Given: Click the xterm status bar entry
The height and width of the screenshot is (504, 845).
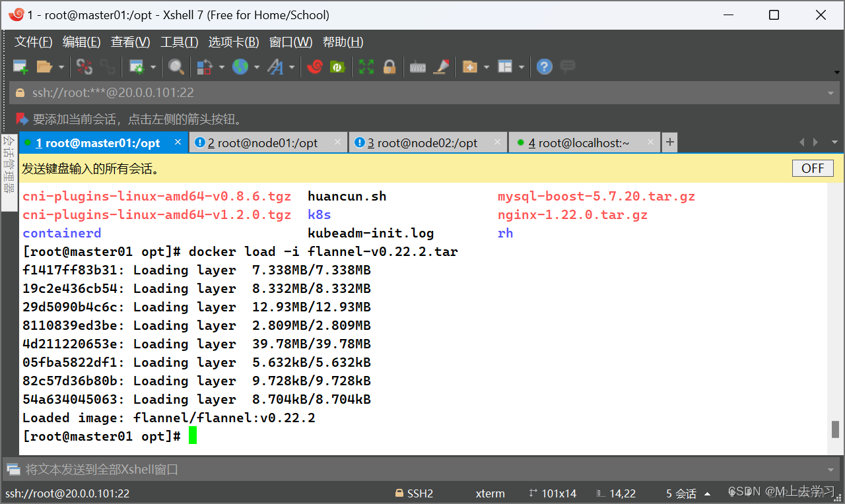Looking at the screenshot, I should tap(490, 493).
